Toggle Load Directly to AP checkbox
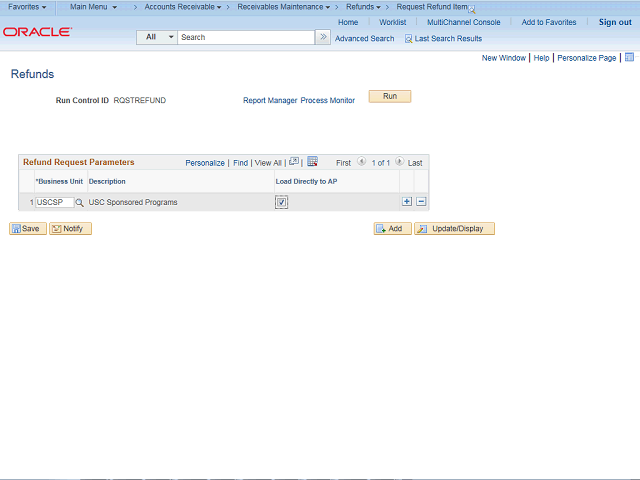Screen dimensions: 640x480 [x=281, y=202]
